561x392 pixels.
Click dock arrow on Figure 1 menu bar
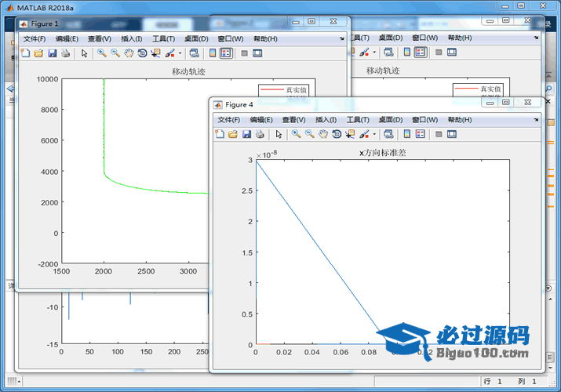point(341,38)
